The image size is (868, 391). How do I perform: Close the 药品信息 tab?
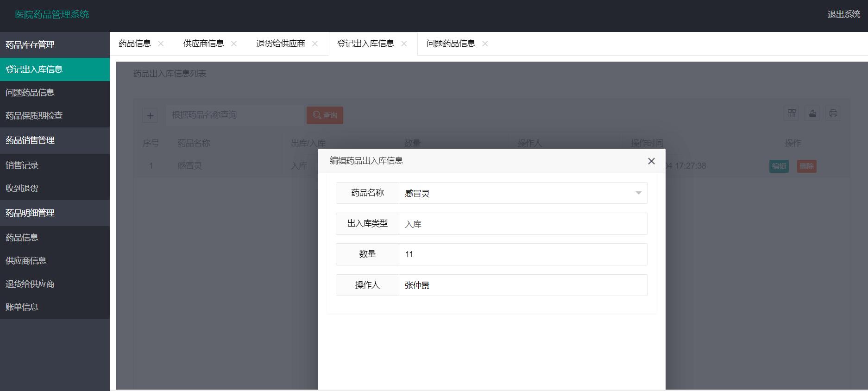[161, 44]
